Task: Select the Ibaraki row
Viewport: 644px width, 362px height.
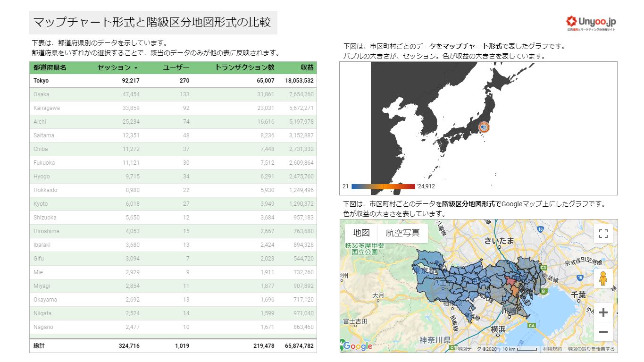Action: click(173, 245)
